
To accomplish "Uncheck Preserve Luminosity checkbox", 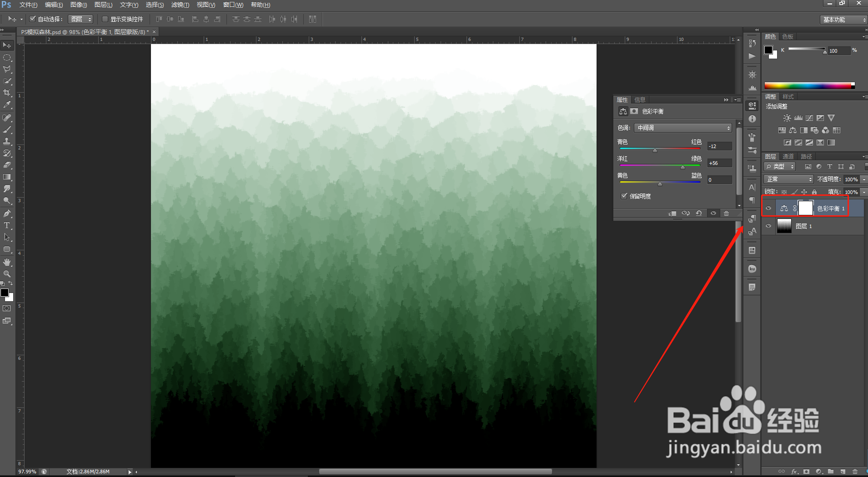I will coord(624,196).
